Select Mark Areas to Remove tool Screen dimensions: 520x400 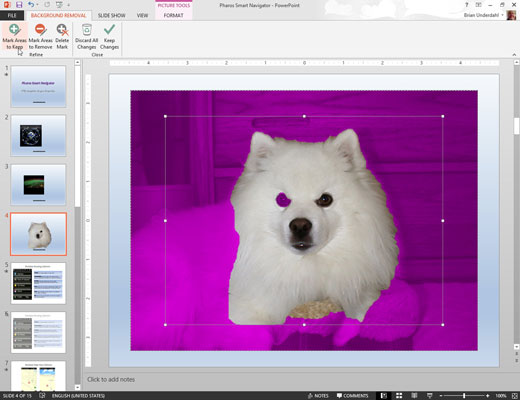(40, 37)
